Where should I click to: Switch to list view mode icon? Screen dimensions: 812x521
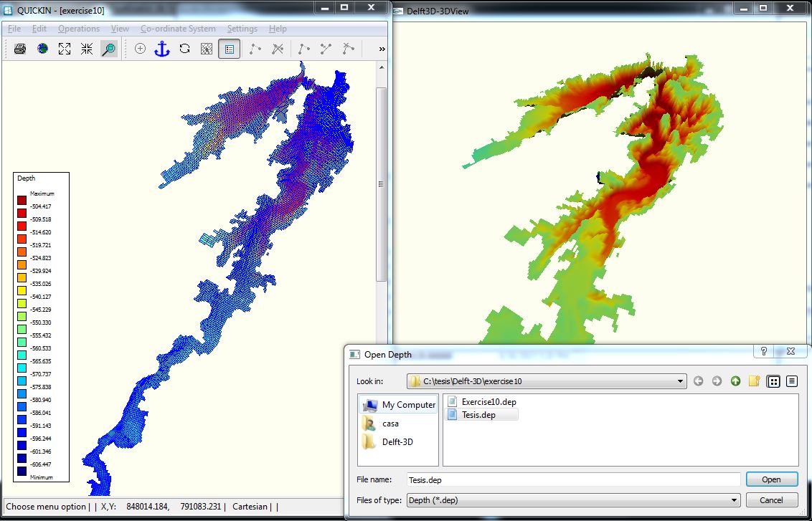point(773,381)
